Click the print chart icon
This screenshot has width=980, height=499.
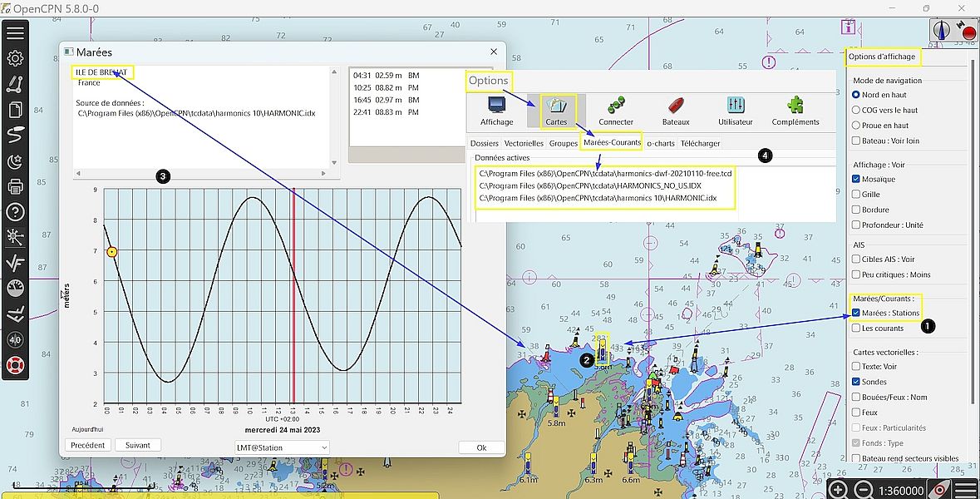(15, 186)
